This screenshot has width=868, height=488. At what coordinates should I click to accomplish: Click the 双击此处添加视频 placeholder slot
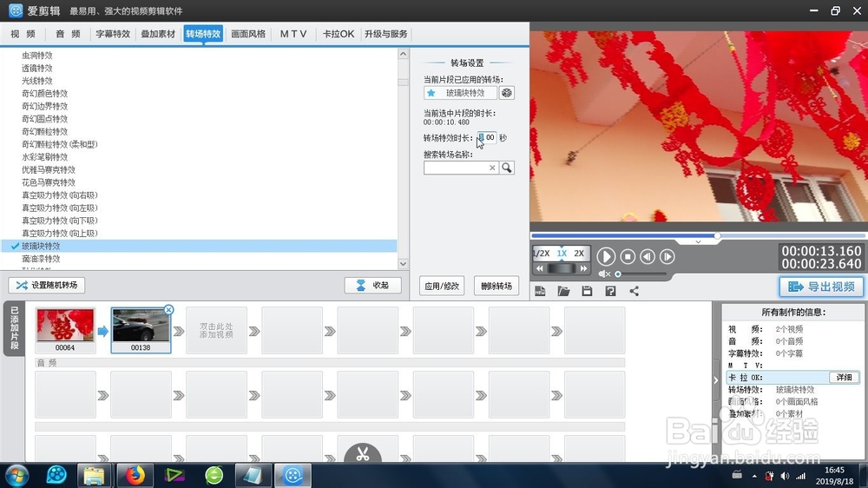pos(216,330)
